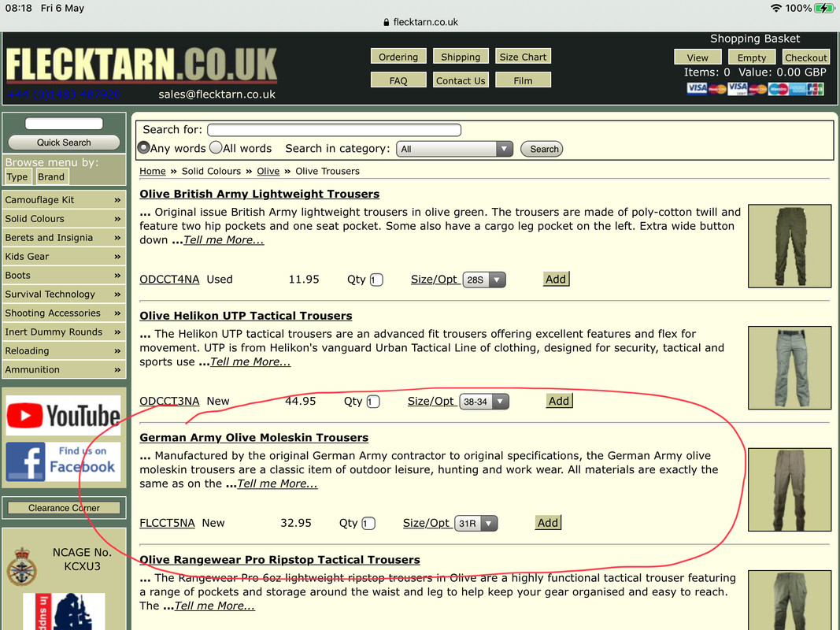Screen dimensions: 840x630
Task: Click the payment cards logo strip
Action: (x=755, y=88)
